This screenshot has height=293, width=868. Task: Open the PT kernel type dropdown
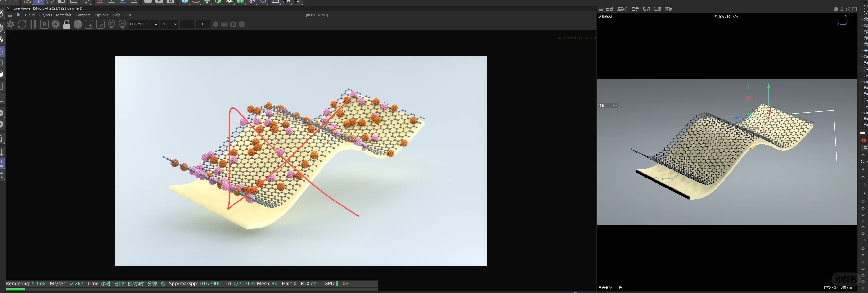click(x=169, y=24)
